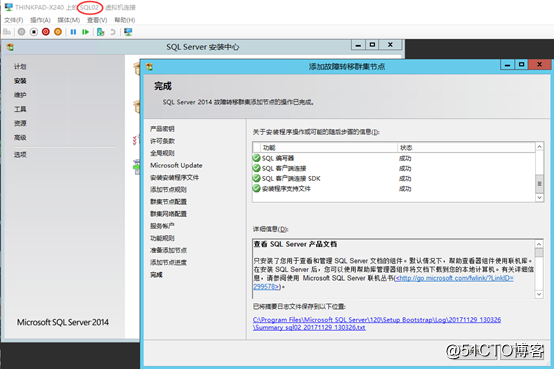554x369 pixels.
Task: Click the SQL Server 安装中心 title bar icon
Action: pos(10,47)
